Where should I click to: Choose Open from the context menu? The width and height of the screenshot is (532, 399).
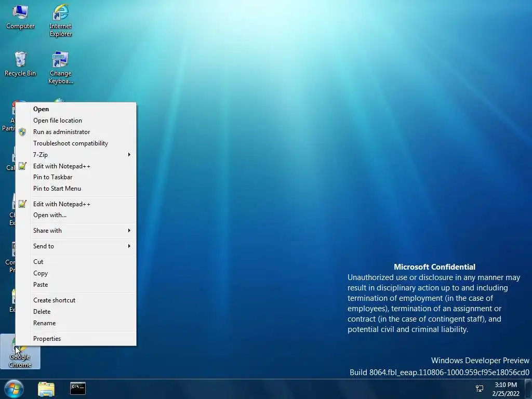click(x=76, y=109)
